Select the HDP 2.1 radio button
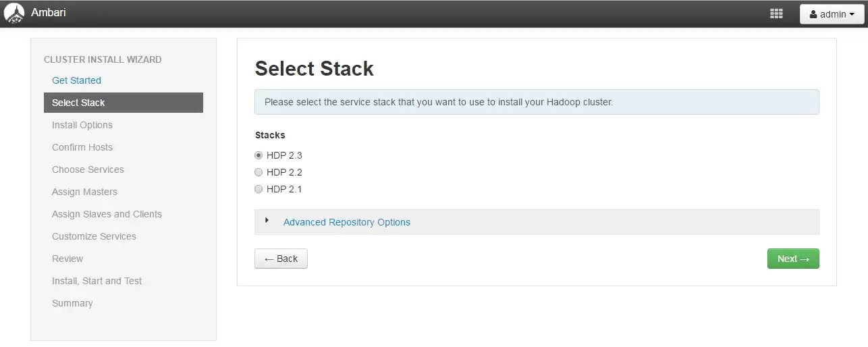The height and width of the screenshot is (347, 868). [259, 189]
